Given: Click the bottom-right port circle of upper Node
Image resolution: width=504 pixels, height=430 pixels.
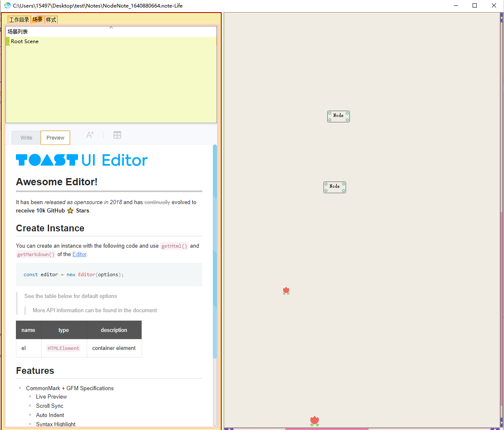Looking at the screenshot, I should click(347, 120).
